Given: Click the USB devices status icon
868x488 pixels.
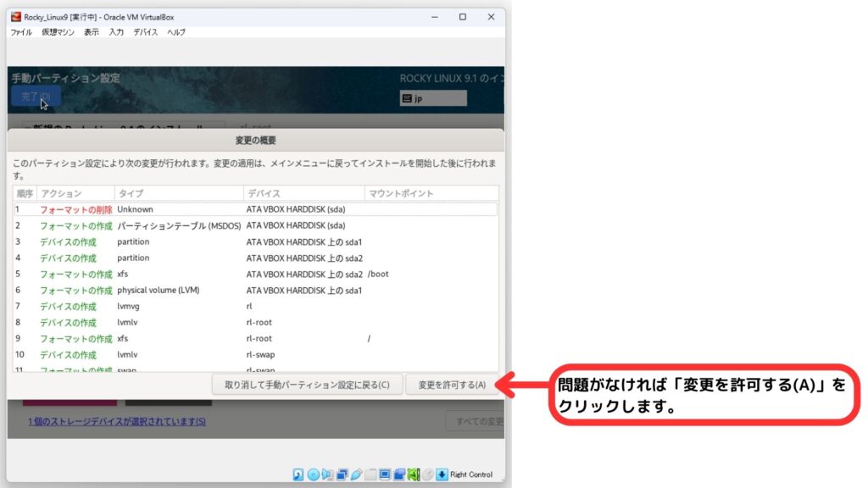Looking at the screenshot, I should pyautogui.click(x=356, y=474).
